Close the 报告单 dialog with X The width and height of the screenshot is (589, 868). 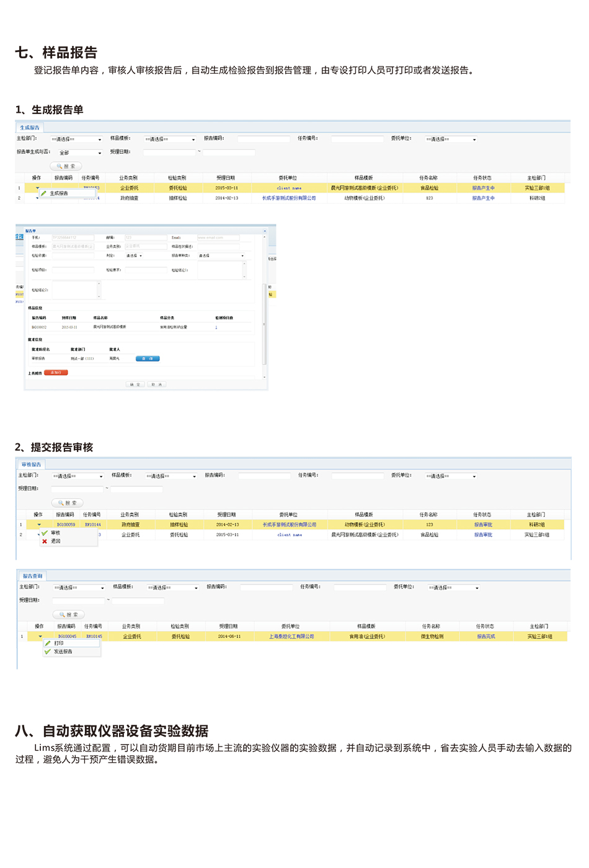click(x=265, y=231)
